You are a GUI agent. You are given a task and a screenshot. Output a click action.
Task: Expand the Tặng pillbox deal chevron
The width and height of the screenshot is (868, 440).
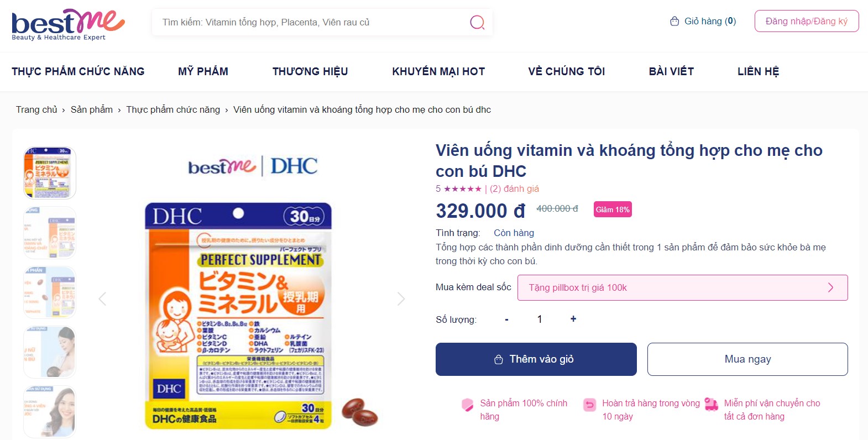click(830, 287)
